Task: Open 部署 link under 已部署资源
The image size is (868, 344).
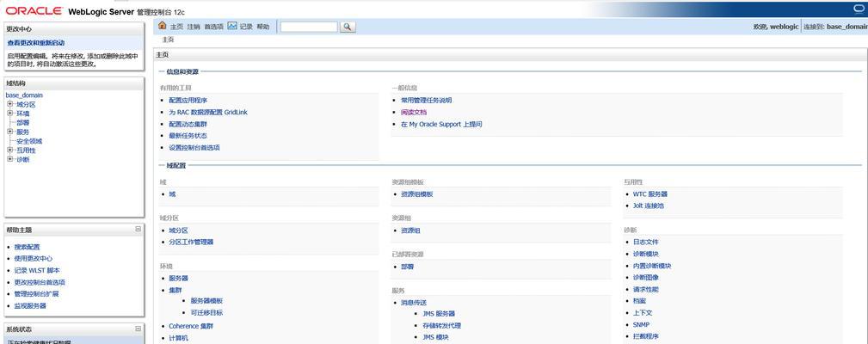Action: 407,267
